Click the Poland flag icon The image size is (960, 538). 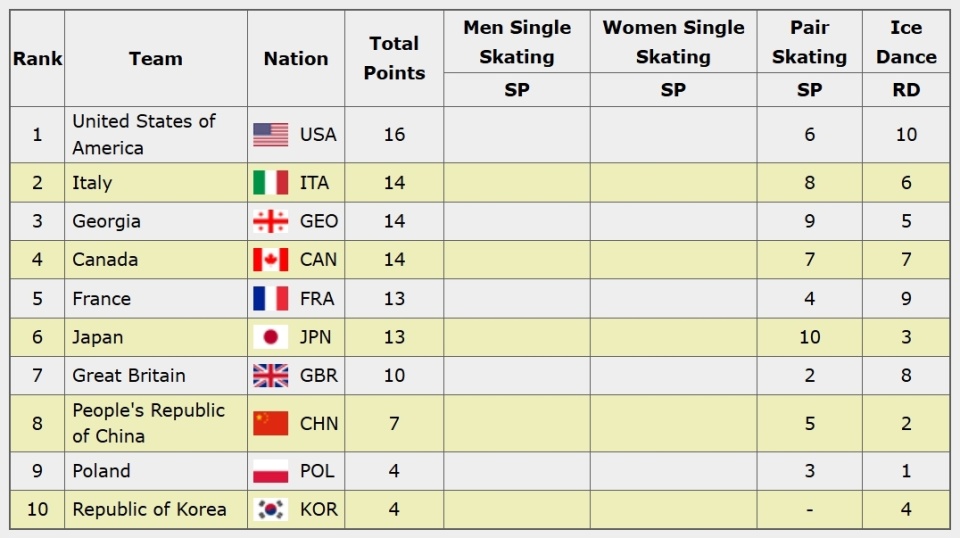270,471
